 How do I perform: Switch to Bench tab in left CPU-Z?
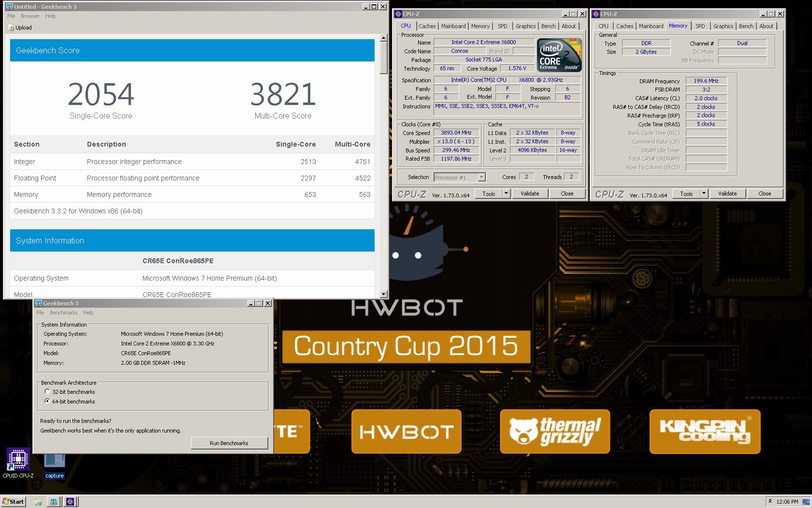pos(548,26)
